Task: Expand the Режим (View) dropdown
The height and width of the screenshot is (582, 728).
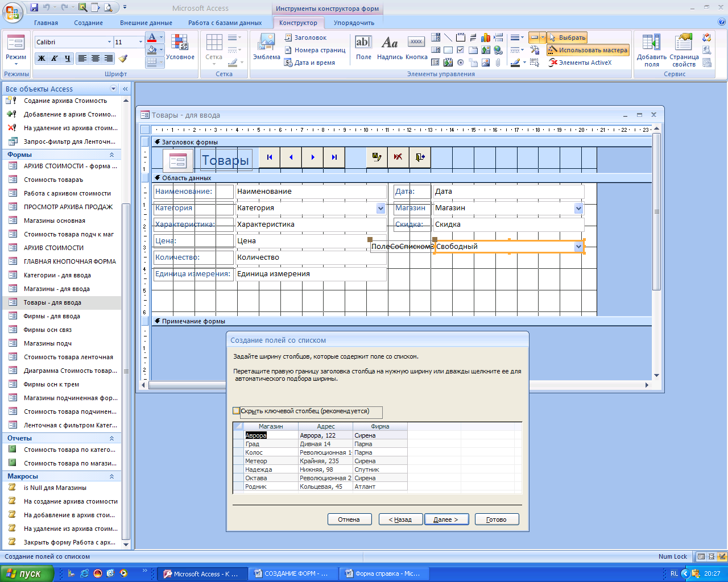Action: click(16, 63)
